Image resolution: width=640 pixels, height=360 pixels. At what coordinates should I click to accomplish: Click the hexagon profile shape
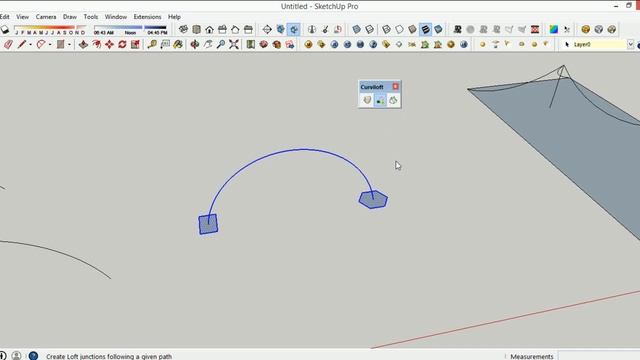[x=373, y=200]
